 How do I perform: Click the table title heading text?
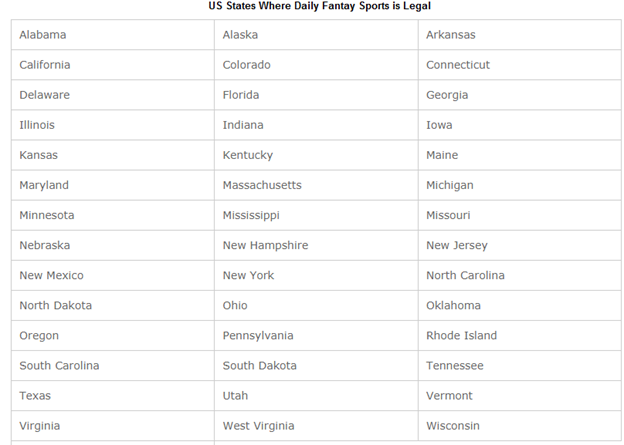[320, 6]
